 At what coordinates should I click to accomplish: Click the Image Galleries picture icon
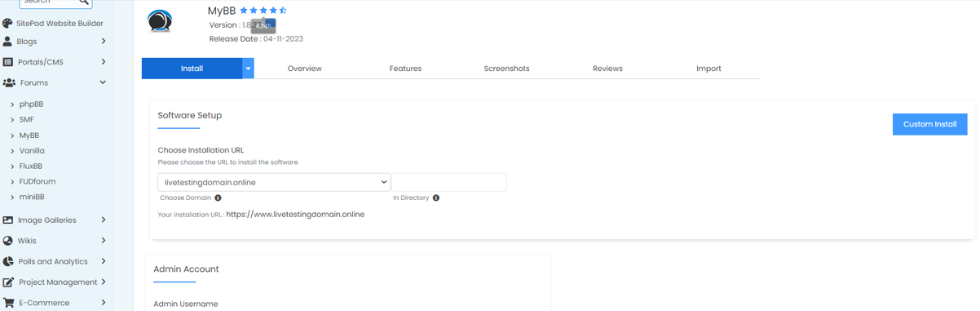coord(7,220)
